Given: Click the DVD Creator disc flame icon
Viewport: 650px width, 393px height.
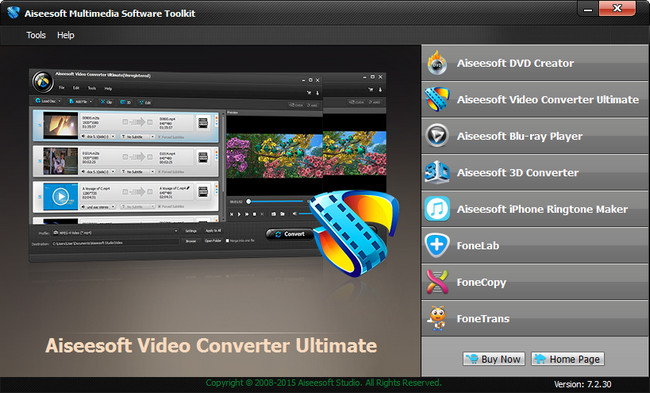Looking at the screenshot, I should pyautogui.click(x=437, y=63).
